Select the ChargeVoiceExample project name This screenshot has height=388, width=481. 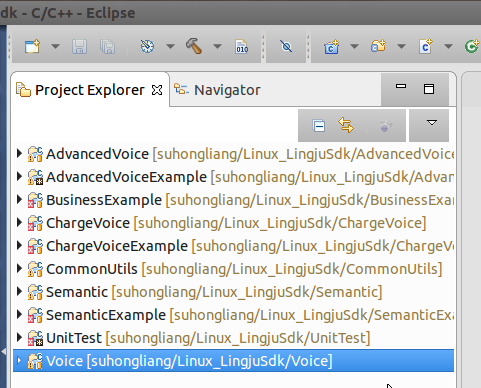[117, 246]
